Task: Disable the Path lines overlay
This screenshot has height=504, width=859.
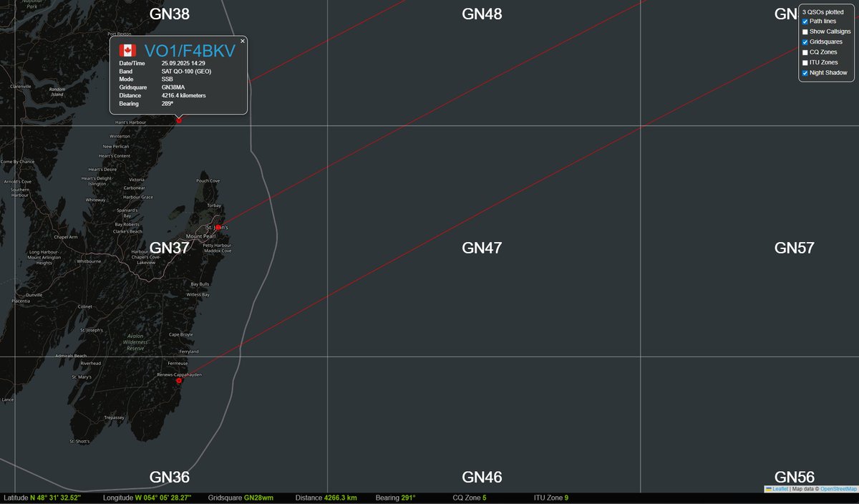Action: click(x=805, y=21)
